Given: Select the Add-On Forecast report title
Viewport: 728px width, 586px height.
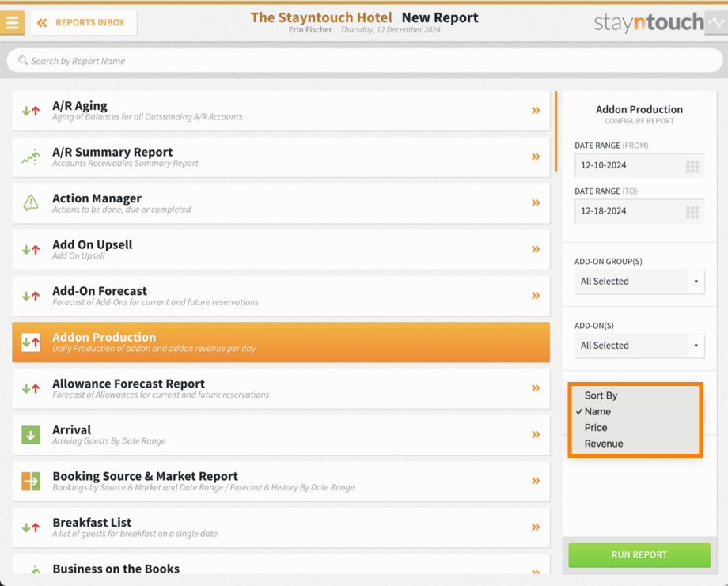Looking at the screenshot, I should pyautogui.click(x=100, y=291).
